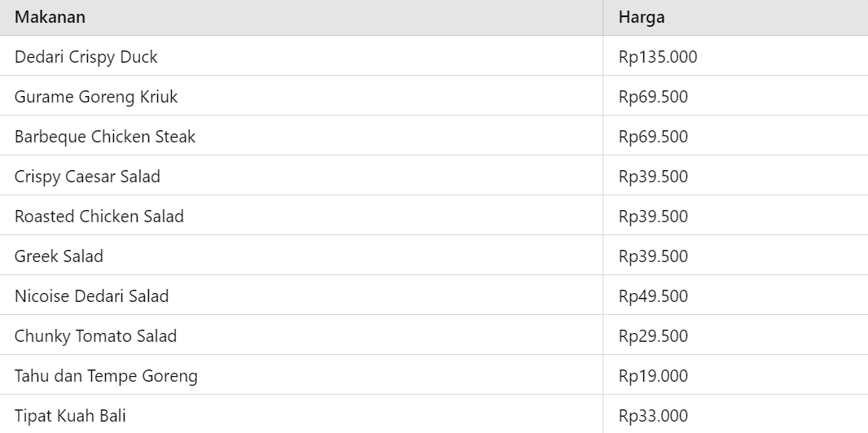Select the Greek Salad cell

(59, 256)
